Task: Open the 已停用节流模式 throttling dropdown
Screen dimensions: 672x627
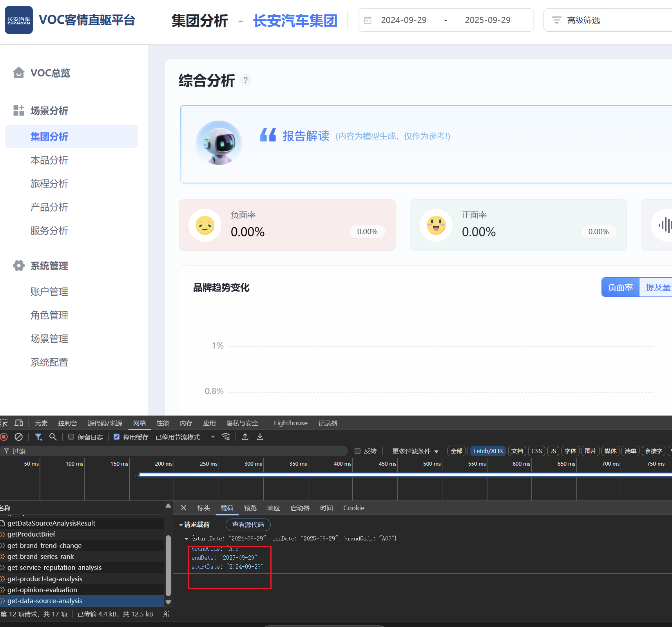Action: (x=185, y=437)
